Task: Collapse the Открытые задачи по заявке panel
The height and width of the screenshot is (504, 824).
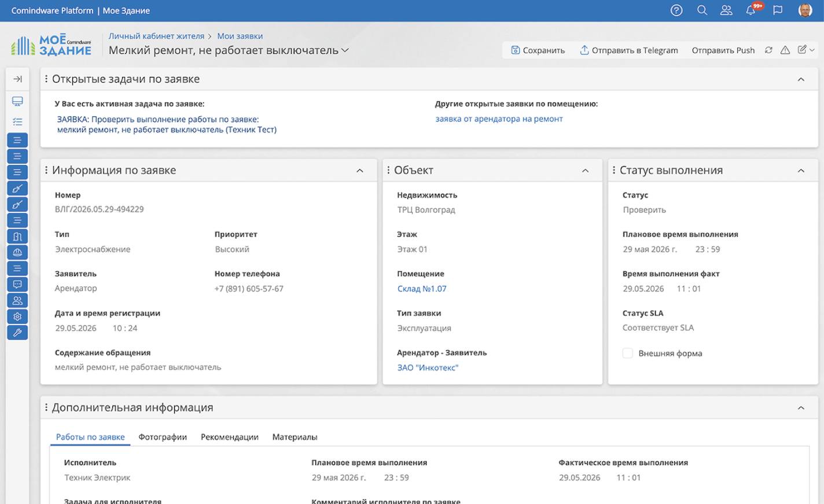Action: tap(801, 79)
